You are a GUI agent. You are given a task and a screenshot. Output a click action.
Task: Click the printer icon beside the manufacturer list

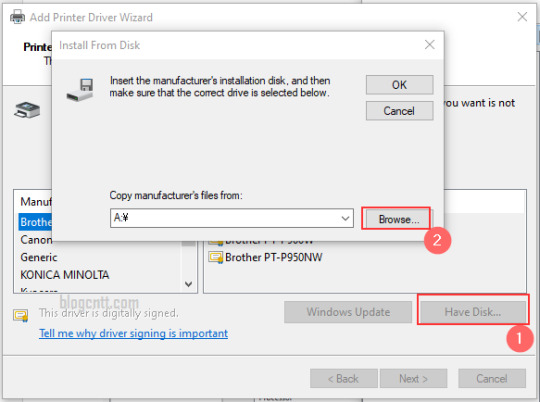coord(27,110)
